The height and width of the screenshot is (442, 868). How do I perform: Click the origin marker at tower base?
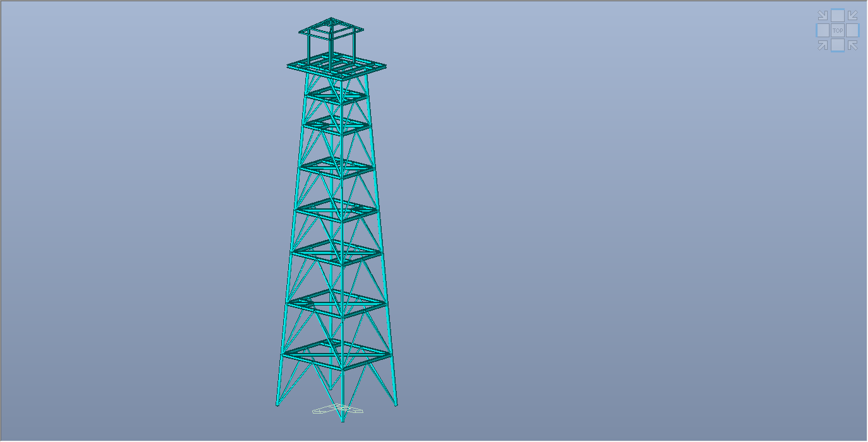click(339, 410)
